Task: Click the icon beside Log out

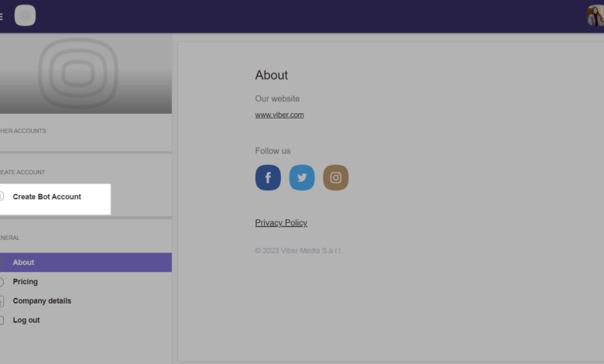Action: (2, 320)
